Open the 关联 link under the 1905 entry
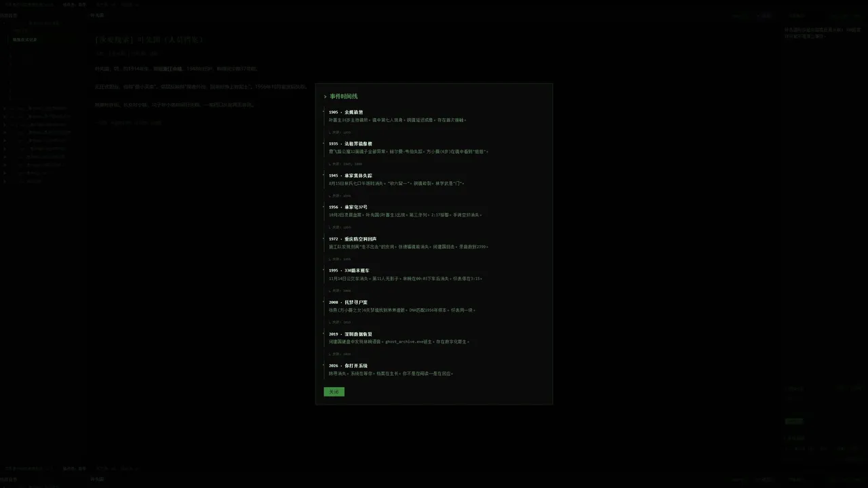The width and height of the screenshot is (868, 488). [340, 133]
